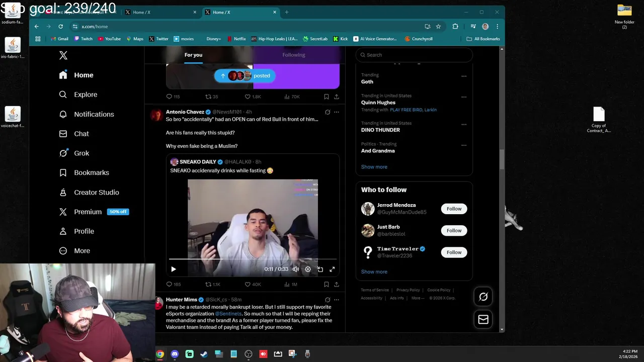Open New folder (2) on desktop

click(x=624, y=17)
